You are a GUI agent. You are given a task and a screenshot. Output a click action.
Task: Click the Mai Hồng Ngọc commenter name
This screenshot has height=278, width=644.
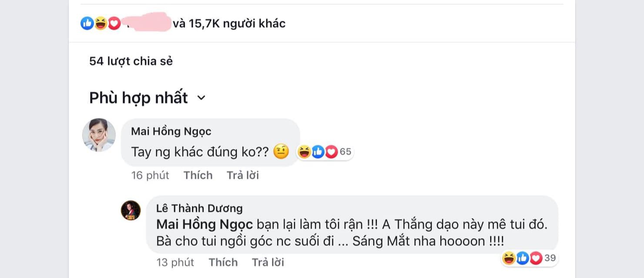tap(171, 131)
